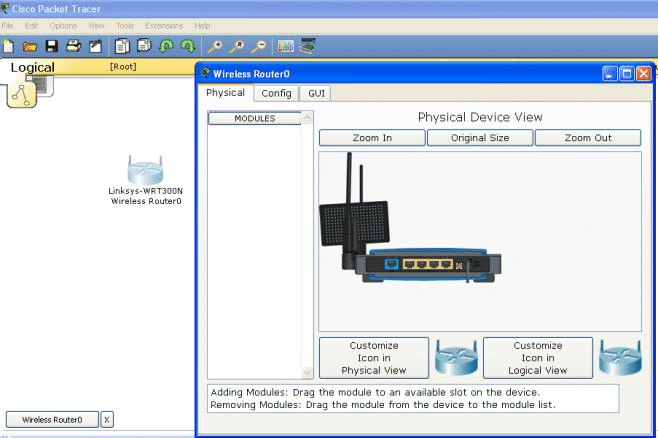The width and height of the screenshot is (658, 438).
Task: Click the Zoom Out button in device view
Action: coord(588,138)
